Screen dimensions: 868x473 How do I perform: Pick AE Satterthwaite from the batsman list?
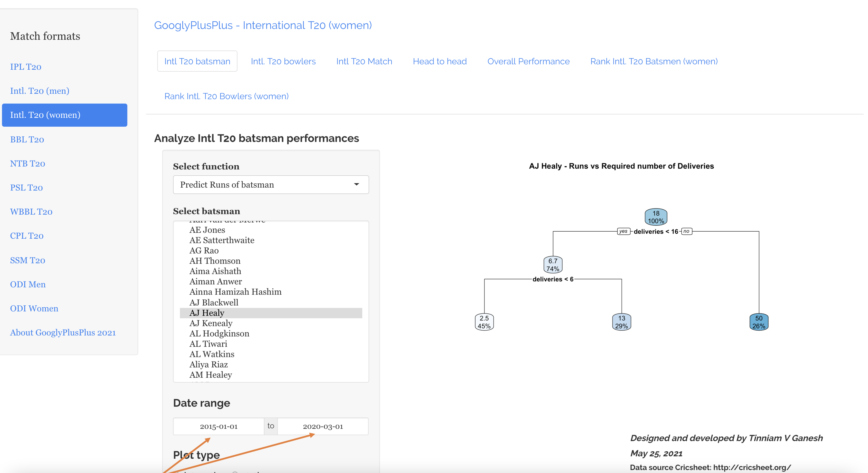(x=222, y=240)
